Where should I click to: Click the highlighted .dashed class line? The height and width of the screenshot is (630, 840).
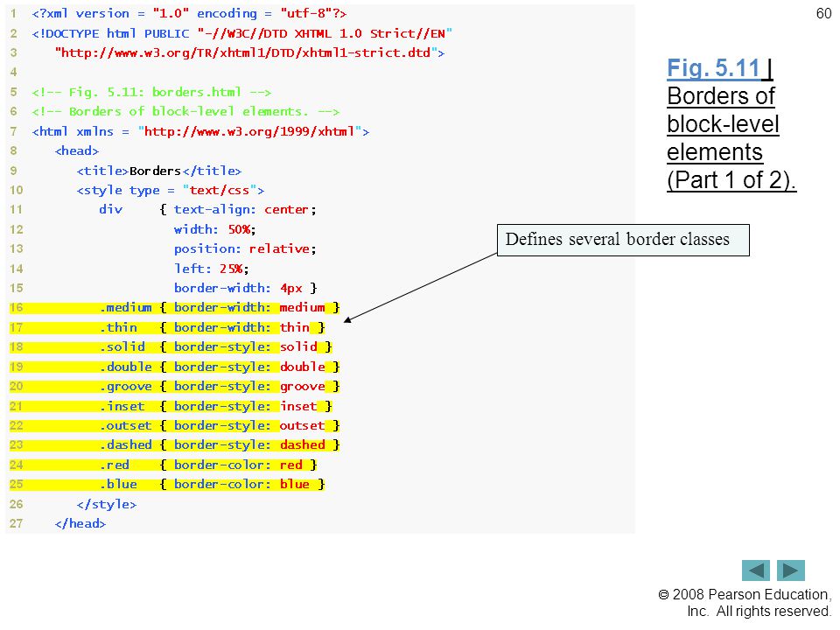click(x=175, y=444)
